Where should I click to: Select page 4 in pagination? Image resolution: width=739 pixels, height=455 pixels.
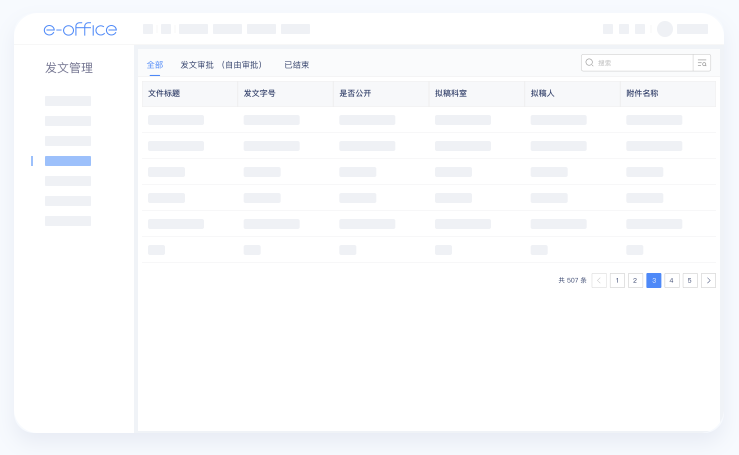(x=672, y=281)
